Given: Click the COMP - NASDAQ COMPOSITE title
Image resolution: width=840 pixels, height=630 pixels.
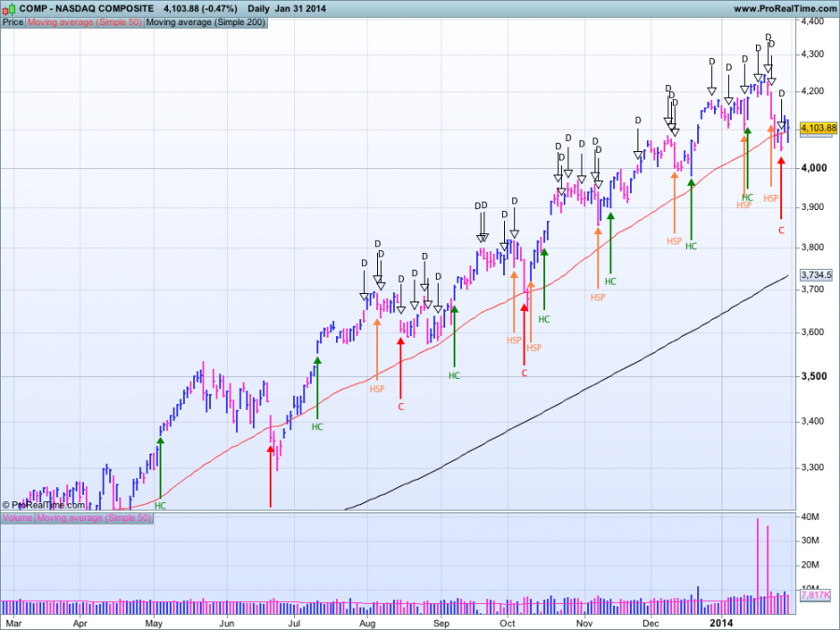Looking at the screenshot, I should click(x=87, y=8).
